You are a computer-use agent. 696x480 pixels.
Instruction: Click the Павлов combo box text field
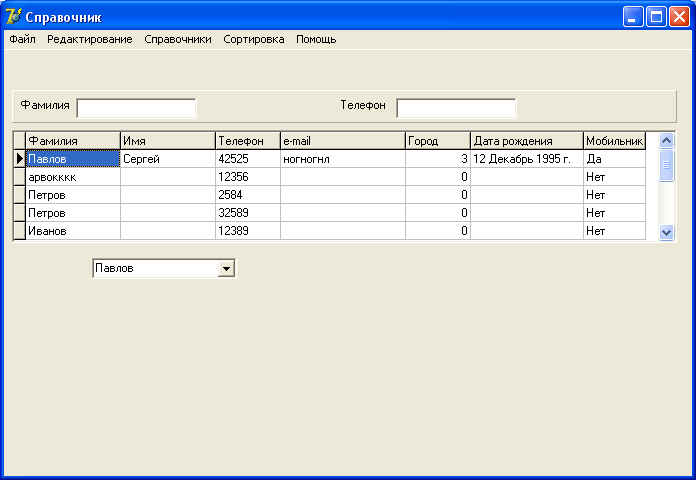click(155, 269)
